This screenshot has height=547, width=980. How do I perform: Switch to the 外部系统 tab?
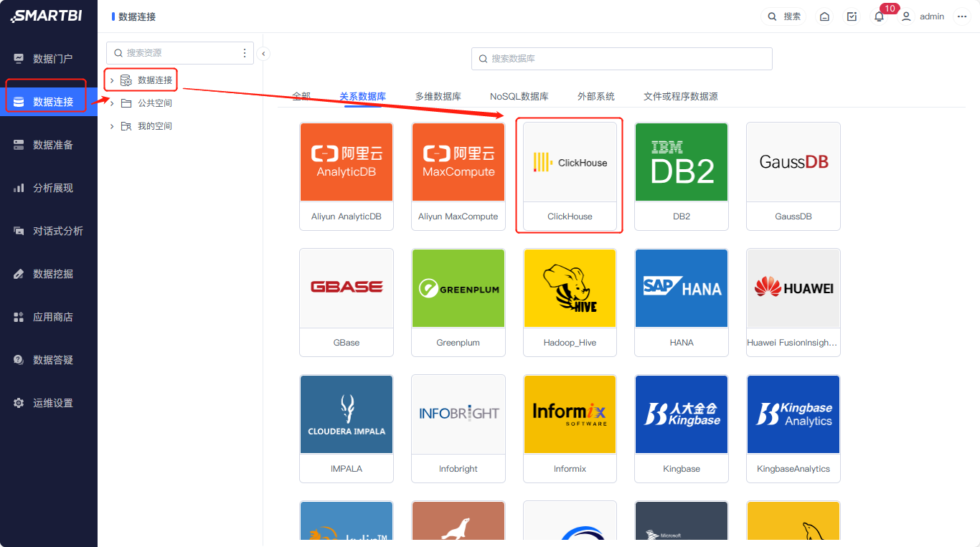pos(596,96)
